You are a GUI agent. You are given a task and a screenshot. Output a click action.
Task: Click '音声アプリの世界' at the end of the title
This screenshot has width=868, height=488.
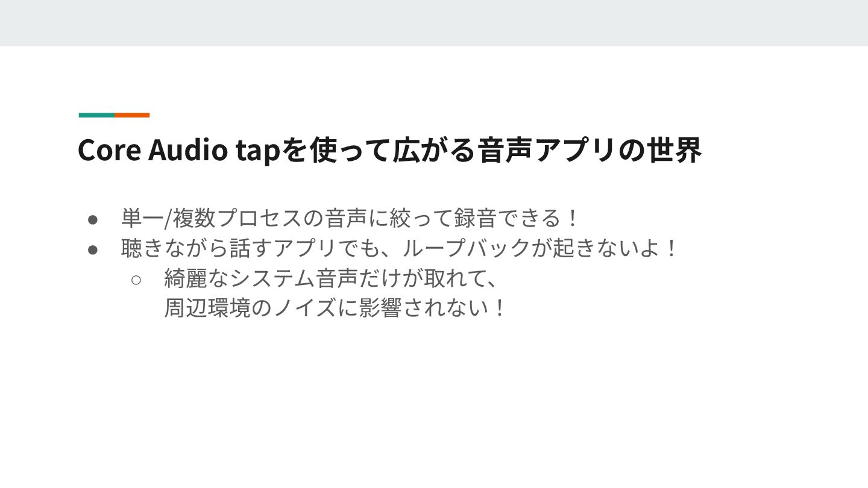tap(590, 150)
